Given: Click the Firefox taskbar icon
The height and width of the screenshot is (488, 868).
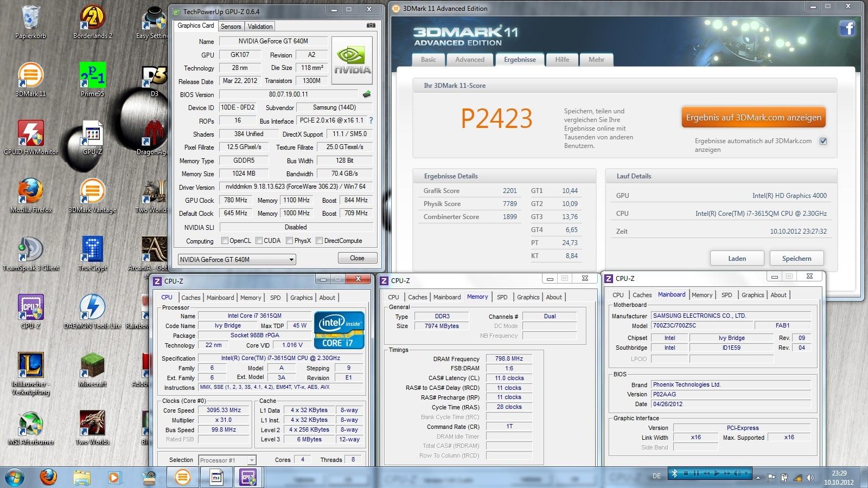Looking at the screenshot, I should click(49, 477).
